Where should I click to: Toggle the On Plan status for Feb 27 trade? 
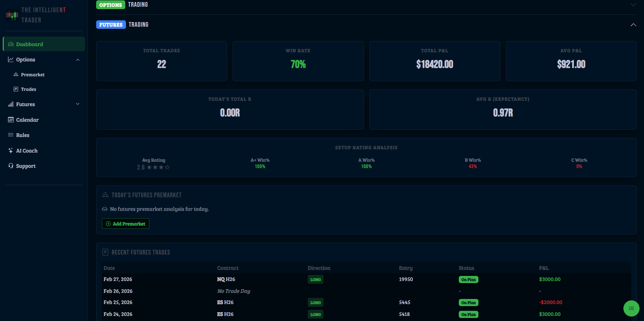click(x=468, y=279)
